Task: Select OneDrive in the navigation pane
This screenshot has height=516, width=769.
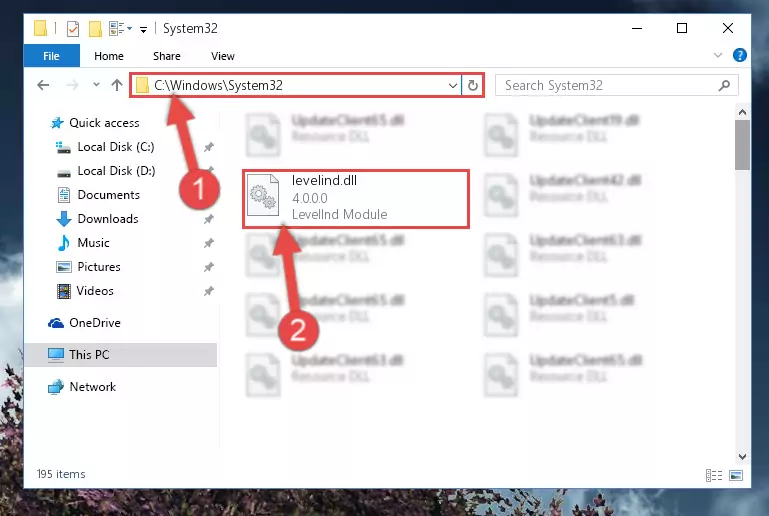Action: coord(95,323)
